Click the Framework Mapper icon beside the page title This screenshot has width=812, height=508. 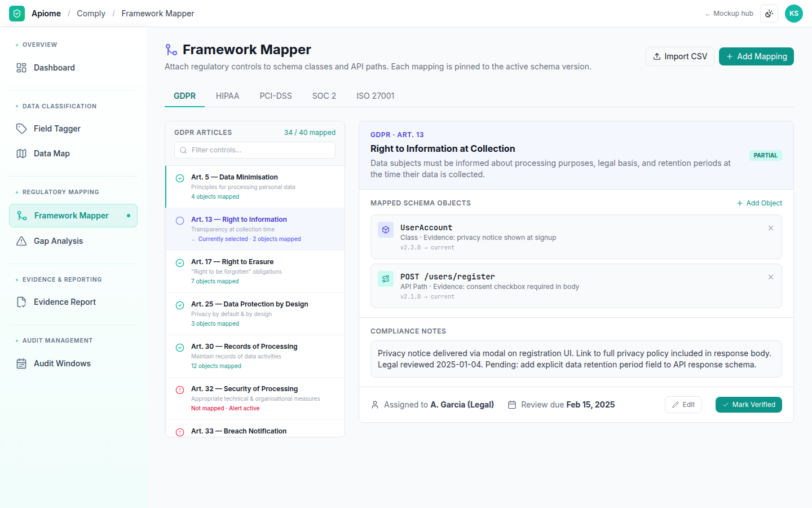coord(171,50)
